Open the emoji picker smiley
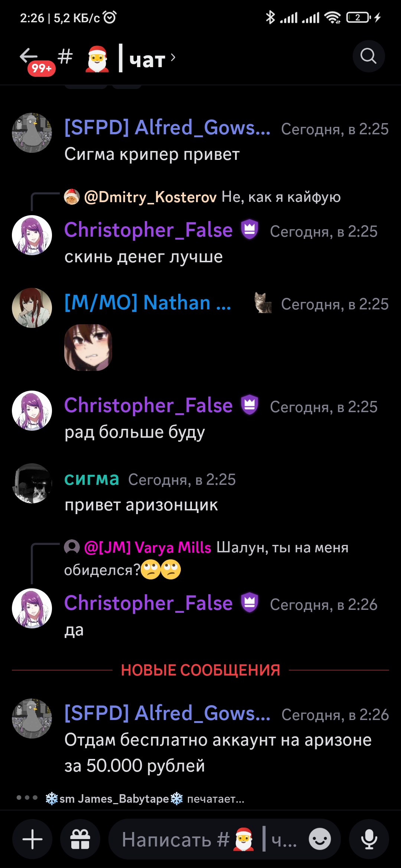This screenshot has width=401, height=868. 320,839
